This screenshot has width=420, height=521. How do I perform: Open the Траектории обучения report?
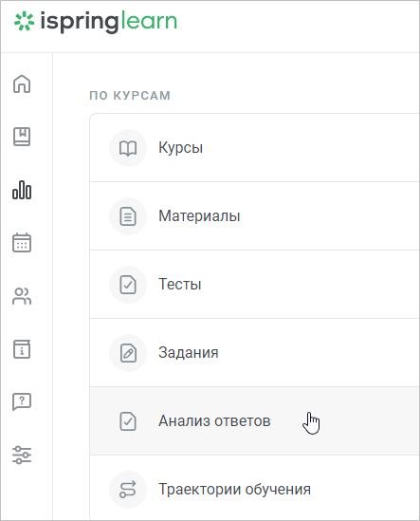255,489
